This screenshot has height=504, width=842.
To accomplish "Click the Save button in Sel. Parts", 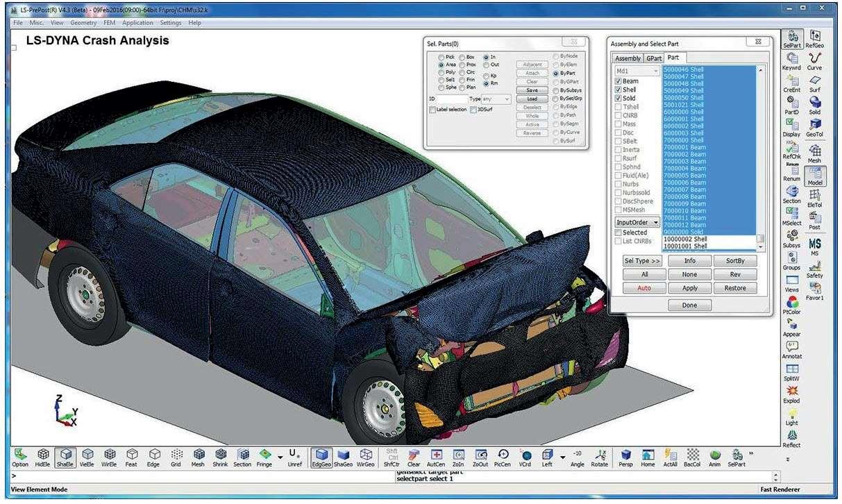I will point(532,90).
